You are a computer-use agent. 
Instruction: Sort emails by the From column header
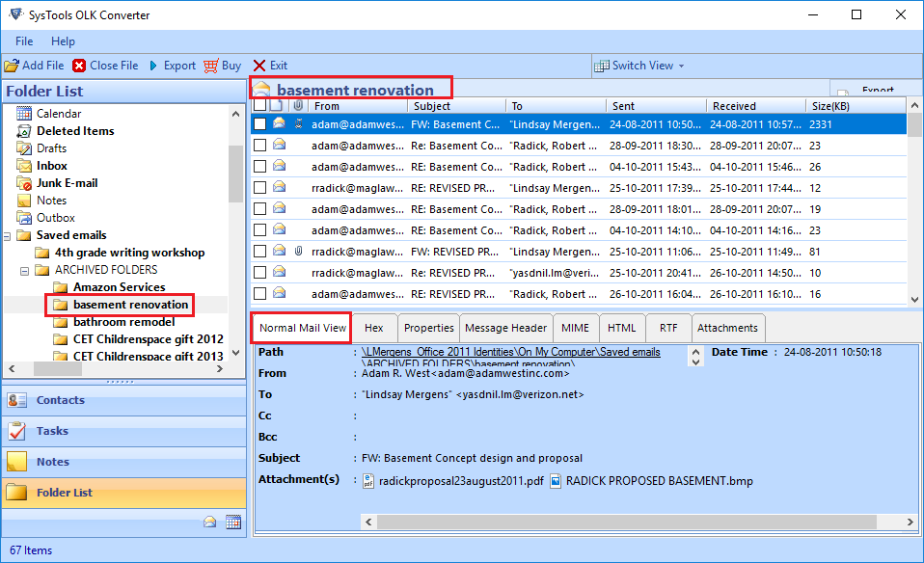point(358,106)
